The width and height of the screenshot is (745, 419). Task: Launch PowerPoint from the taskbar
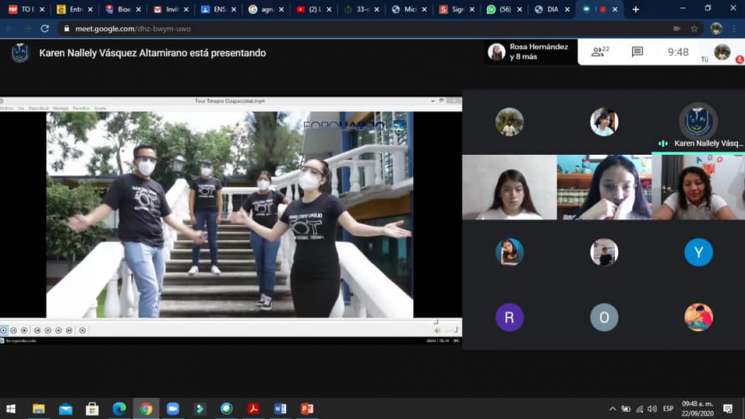[307, 409]
